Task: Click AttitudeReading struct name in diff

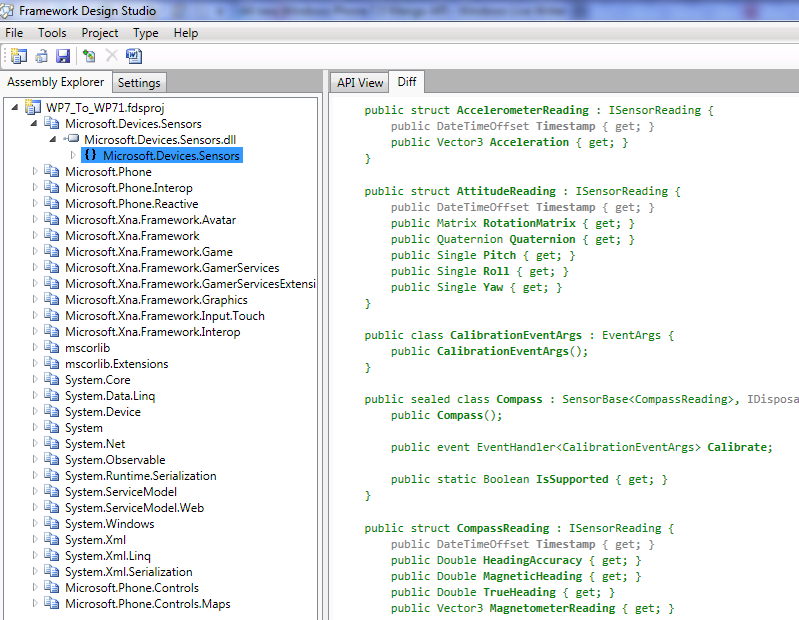Action: coord(506,191)
